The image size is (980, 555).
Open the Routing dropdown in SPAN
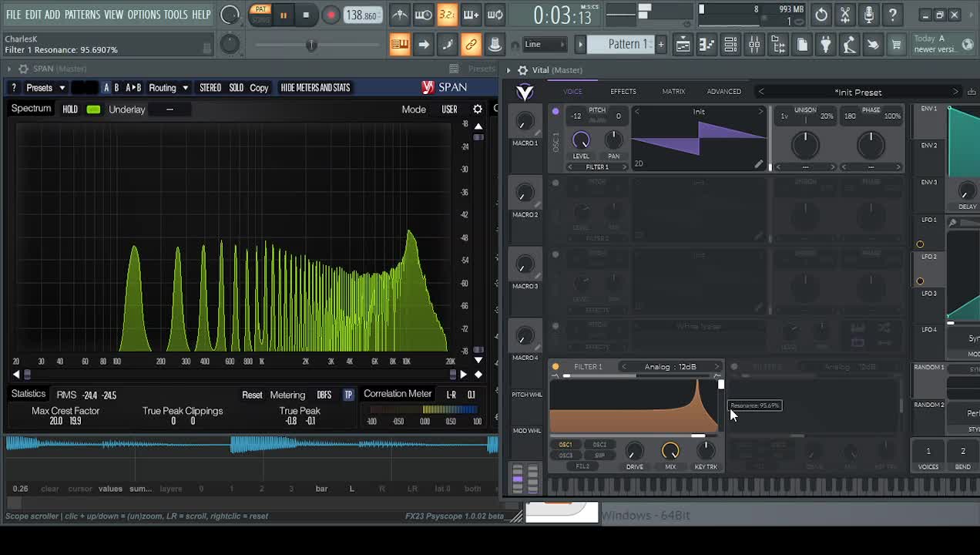click(168, 88)
